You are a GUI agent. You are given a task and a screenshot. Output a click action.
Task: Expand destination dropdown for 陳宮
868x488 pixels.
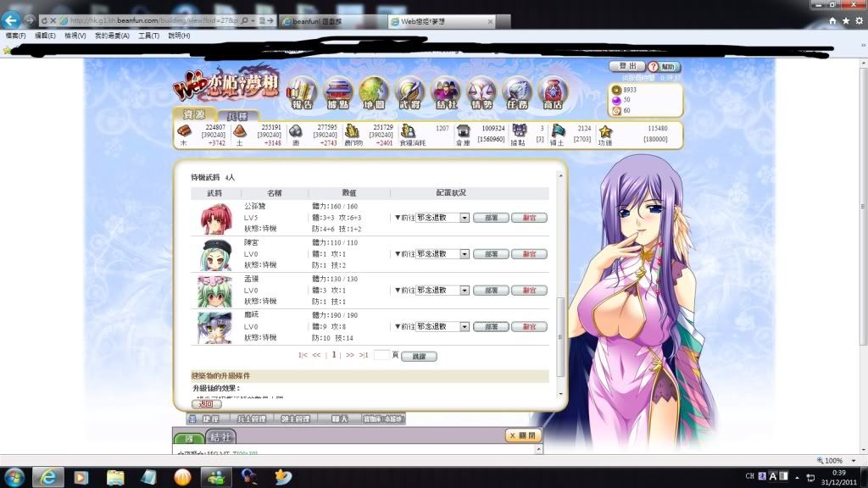464,254
